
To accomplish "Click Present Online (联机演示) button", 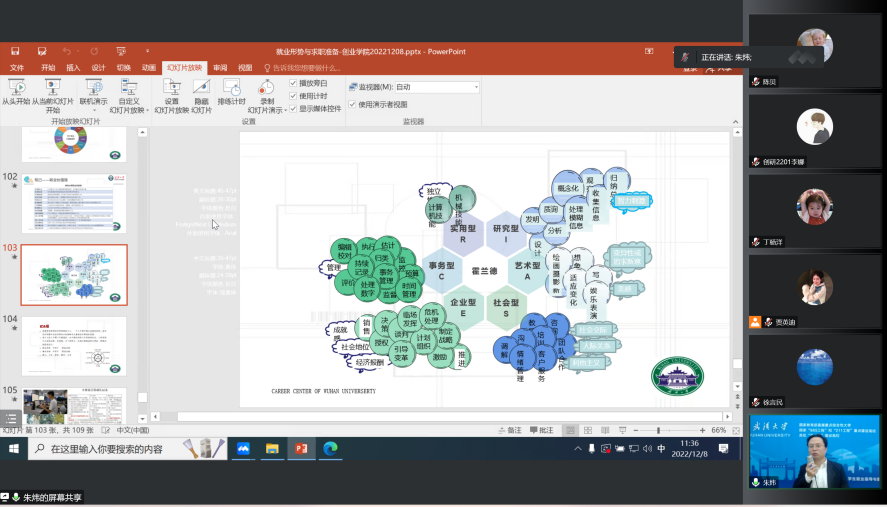I will point(93,92).
